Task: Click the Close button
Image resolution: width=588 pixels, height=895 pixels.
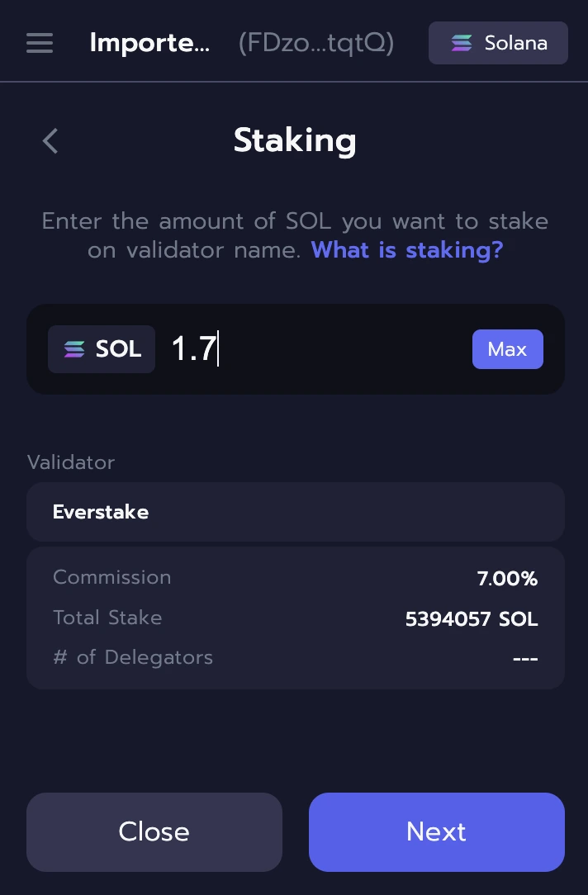Action: tap(154, 832)
